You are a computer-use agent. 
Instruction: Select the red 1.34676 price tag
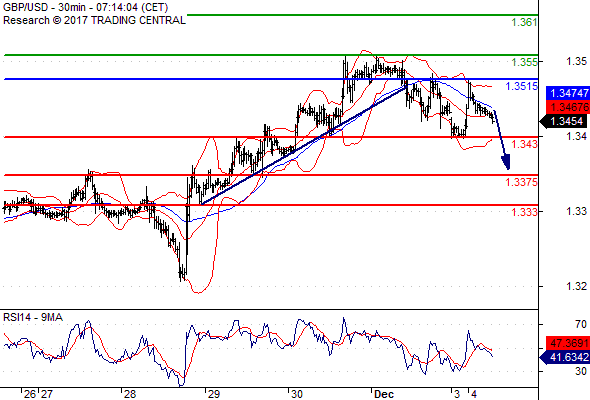click(x=567, y=107)
